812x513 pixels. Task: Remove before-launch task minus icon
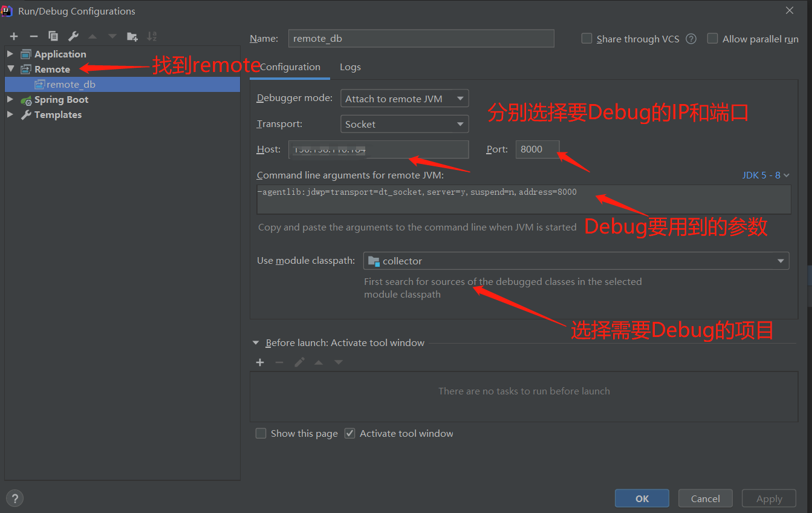coord(279,362)
